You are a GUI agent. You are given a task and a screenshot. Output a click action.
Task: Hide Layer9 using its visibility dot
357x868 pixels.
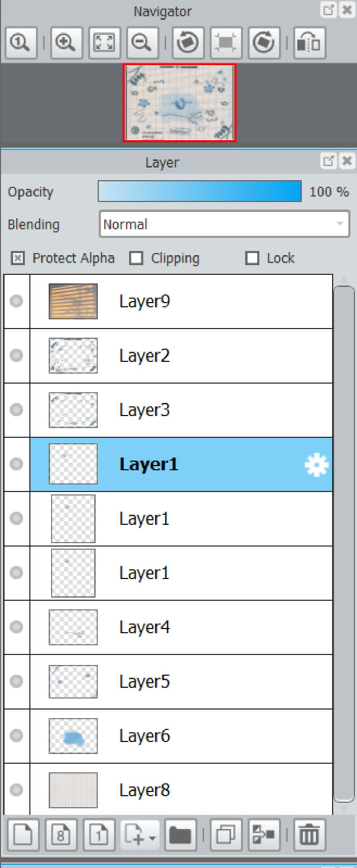pyautogui.click(x=16, y=301)
